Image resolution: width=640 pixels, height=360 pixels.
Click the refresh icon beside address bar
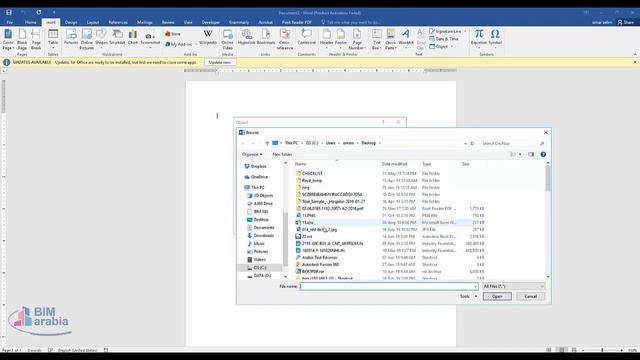(x=472, y=143)
